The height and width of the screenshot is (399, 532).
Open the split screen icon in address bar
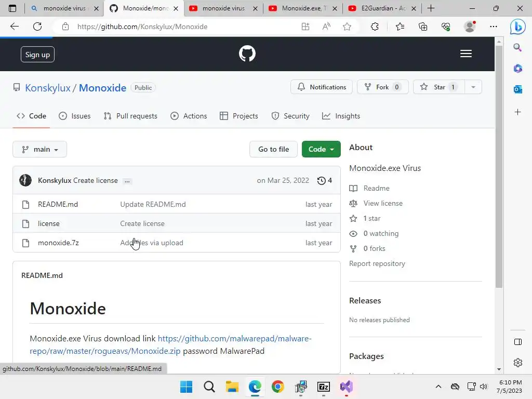pyautogui.click(x=305, y=26)
